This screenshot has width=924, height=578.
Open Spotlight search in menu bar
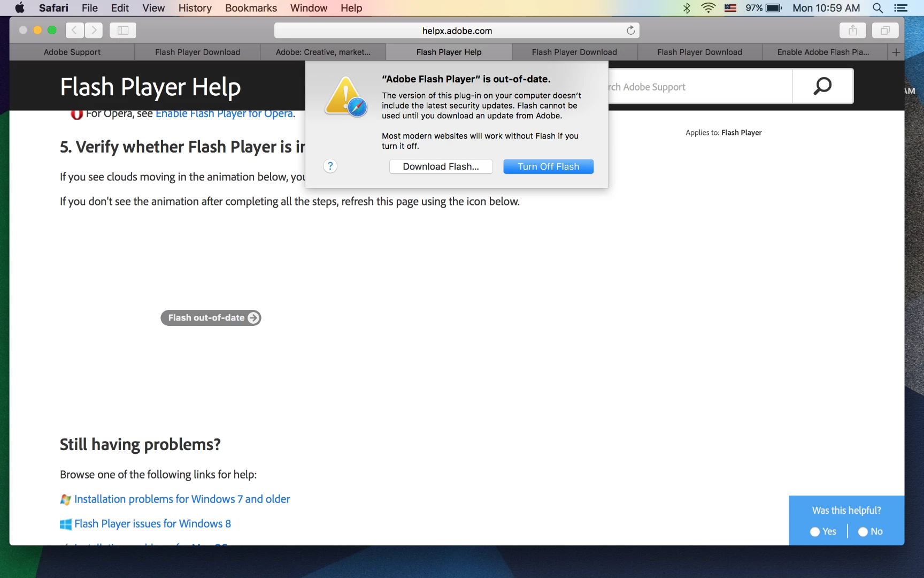pyautogui.click(x=877, y=8)
